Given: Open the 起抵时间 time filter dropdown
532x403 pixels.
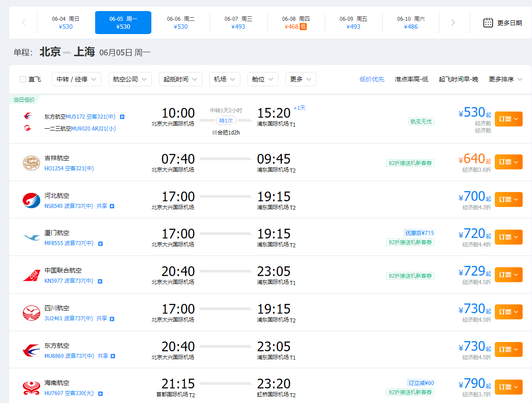Looking at the screenshot, I should pos(180,79).
